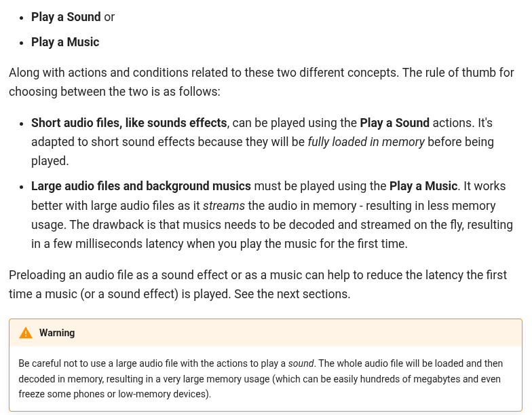Image resolution: width=532 pixels, height=415 pixels.
Task: Click the italic word "sound" in the warning box
Action: point(301,363)
